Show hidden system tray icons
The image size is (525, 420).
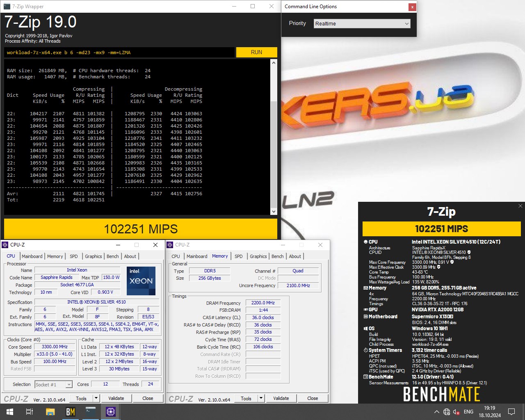tap(436, 412)
